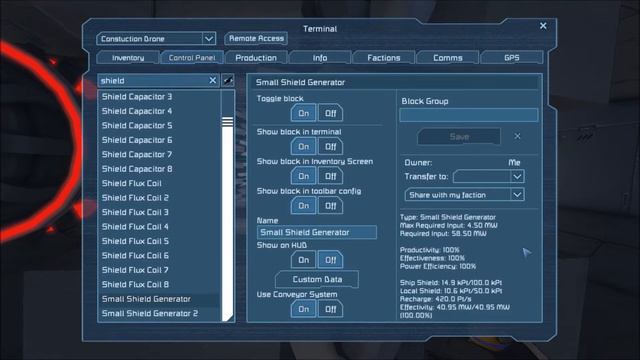The image size is (640, 360).
Task: Open the Production tab
Action: 256,58
